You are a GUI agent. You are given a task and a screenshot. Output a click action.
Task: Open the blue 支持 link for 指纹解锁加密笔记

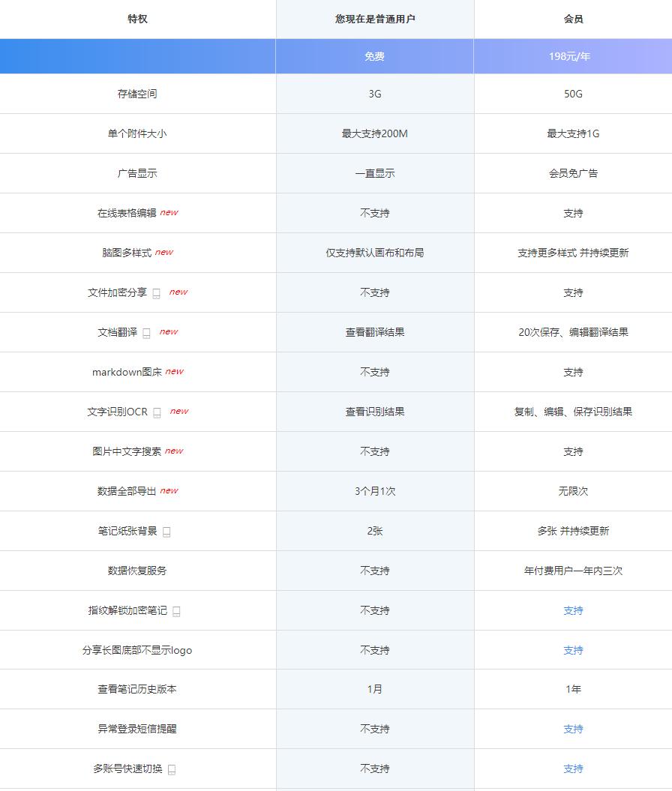click(x=572, y=610)
